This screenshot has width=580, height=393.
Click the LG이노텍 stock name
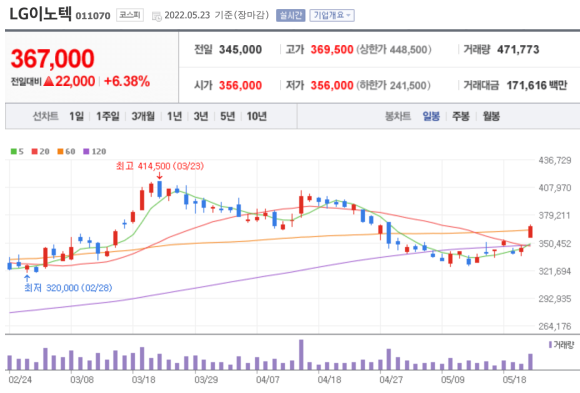click(x=40, y=14)
